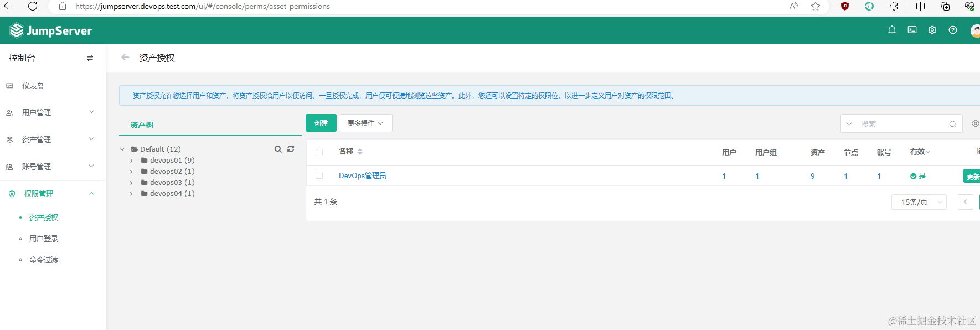Open the 15条/页 page size dropdown

point(919,202)
